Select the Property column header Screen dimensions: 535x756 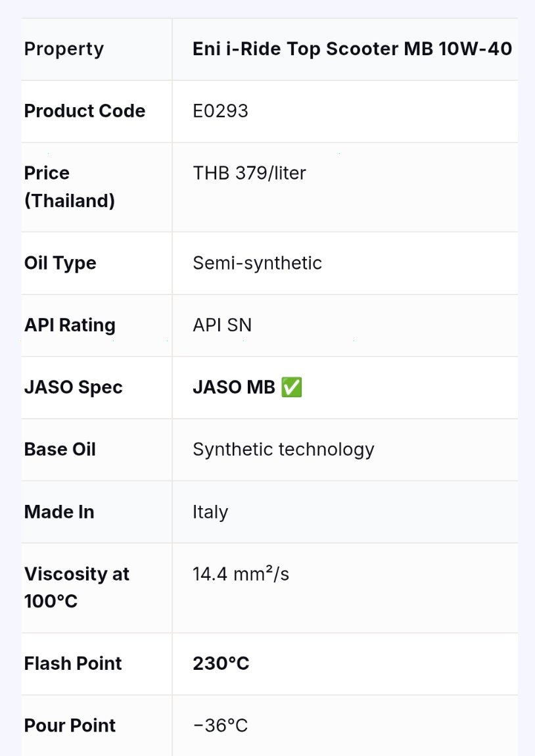pyautogui.click(x=64, y=49)
